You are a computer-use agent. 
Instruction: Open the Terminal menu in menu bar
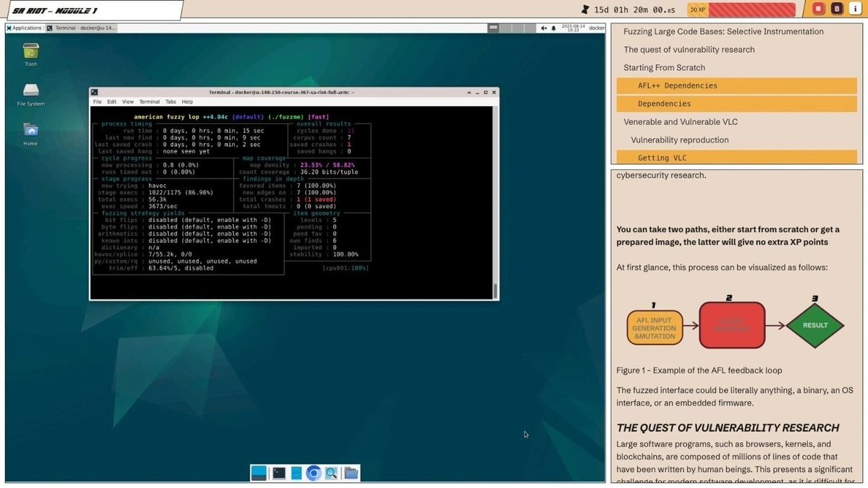pyautogui.click(x=150, y=102)
